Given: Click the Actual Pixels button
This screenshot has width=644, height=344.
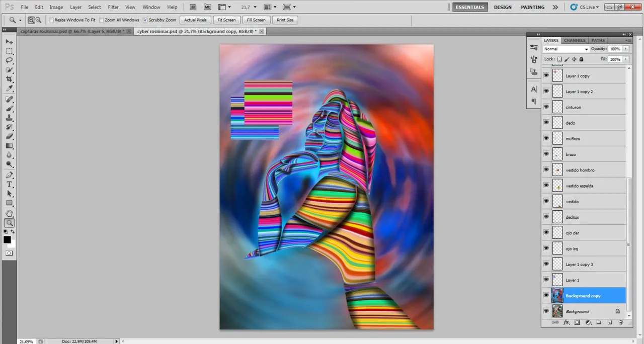Looking at the screenshot, I should coord(195,20).
